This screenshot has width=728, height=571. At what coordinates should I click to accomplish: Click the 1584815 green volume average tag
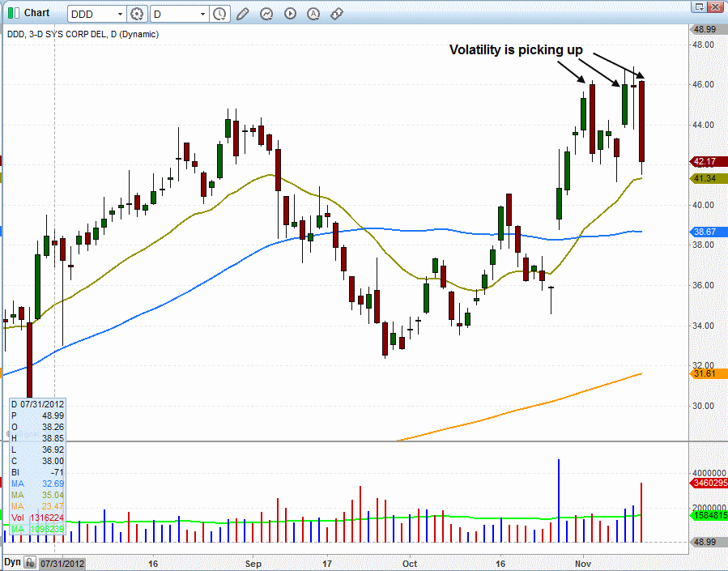point(709,515)
